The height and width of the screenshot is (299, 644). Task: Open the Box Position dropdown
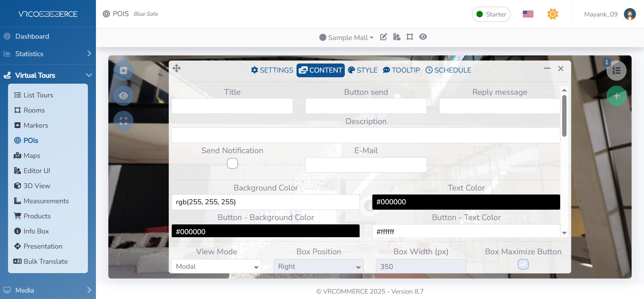[319, 266]
